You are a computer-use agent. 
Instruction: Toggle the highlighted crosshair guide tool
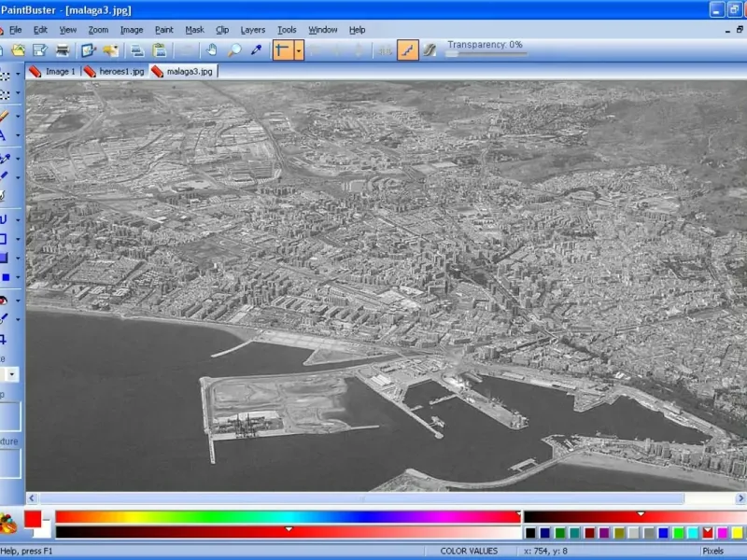pyautogui.click(x=283, y=50)
